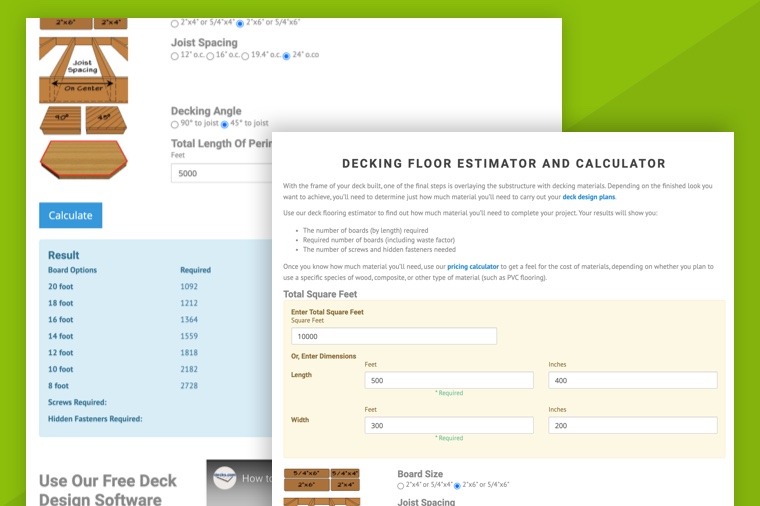Click the 5/4"x4" board image in front window
The image size is (760, 506).
tap(345, 474)
